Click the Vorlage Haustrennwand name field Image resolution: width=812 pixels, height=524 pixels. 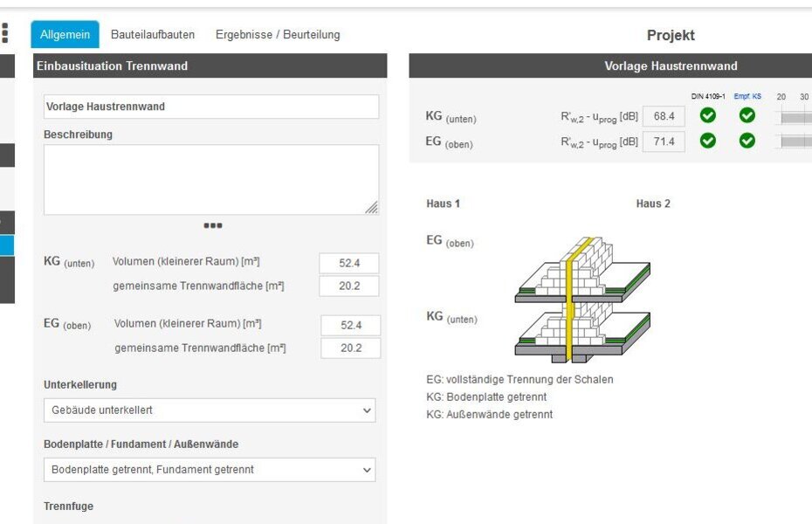pos(211,107)
